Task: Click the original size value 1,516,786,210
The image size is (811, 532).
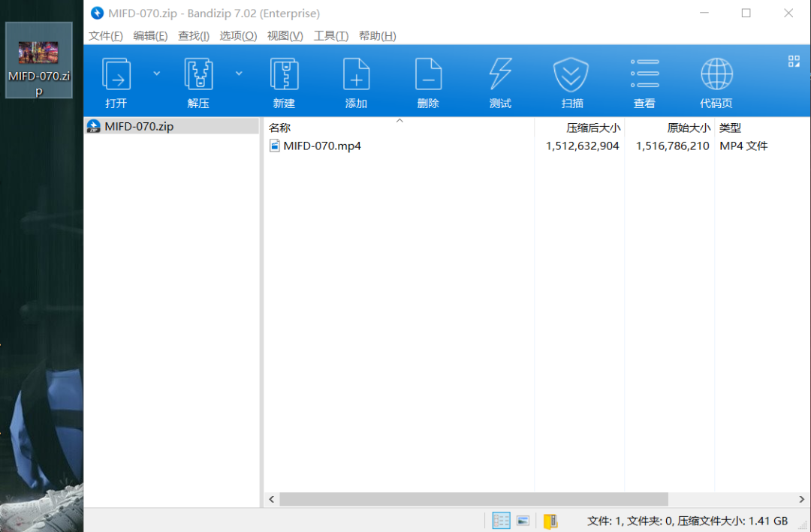Action: pos(672,146)
